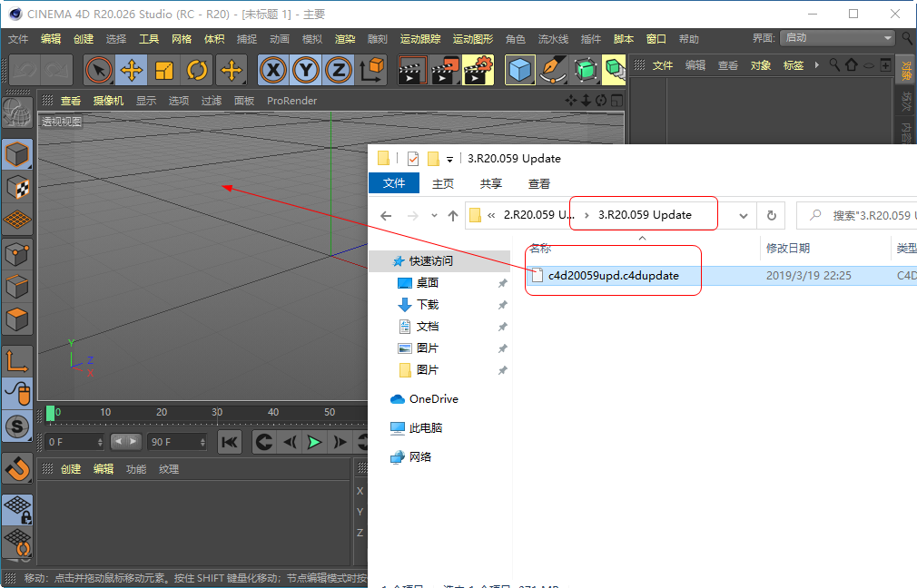Screen dimensions: 917x588
Task: Open Edit Render Settings clapperboard with gear
Action: pos(478,70)
